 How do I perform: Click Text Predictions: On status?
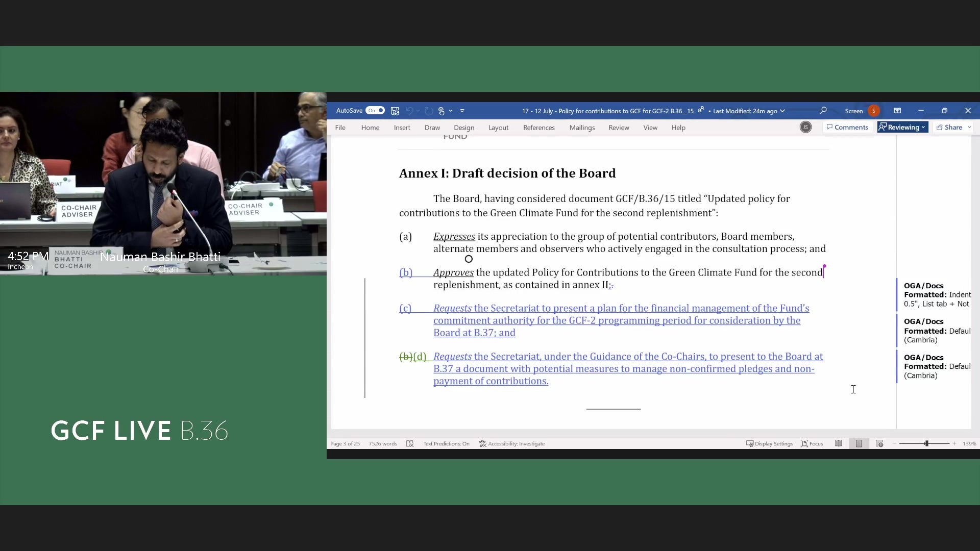pyautogui.click(x=446, y=444)
